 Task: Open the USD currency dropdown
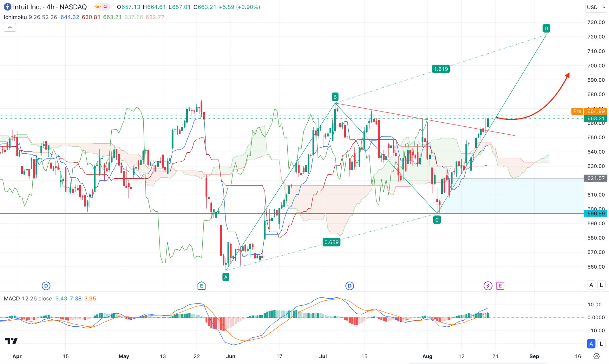tap(596, 7)
